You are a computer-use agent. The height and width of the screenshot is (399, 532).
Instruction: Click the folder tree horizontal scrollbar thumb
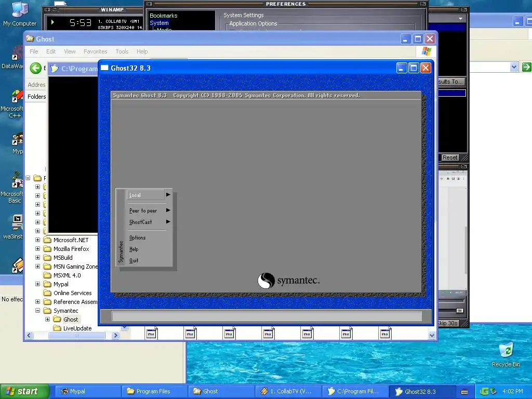[x=77, y=335]
